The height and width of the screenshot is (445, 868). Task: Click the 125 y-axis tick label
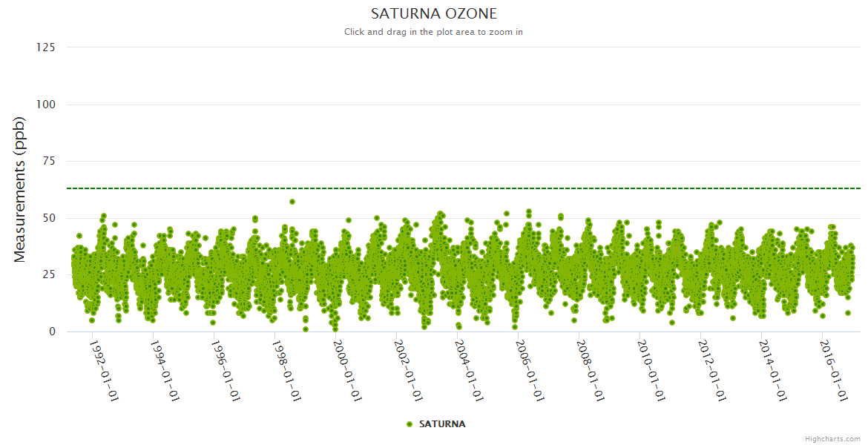click(45, 47)
